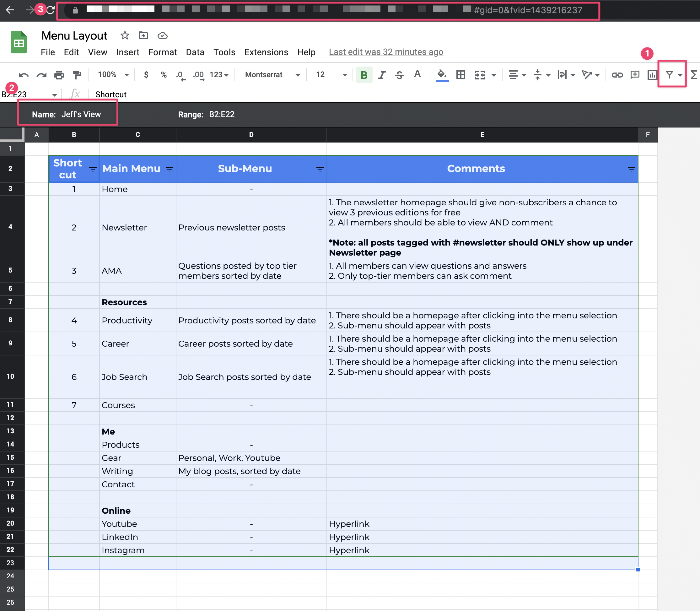Click the Functions sigma icon
Screen dimensions: 700x611
[x=694, y=75]
